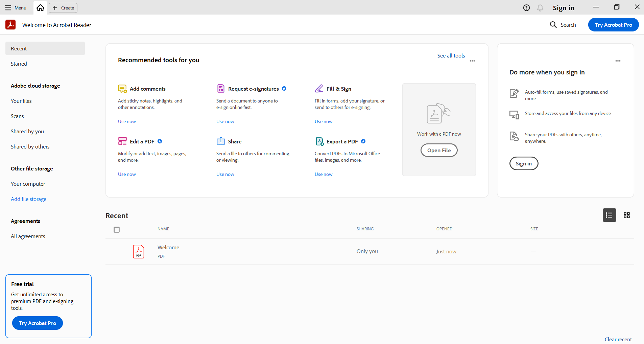Click the Welcome PDF file icon
644x344 pixels.
[139, 252]
